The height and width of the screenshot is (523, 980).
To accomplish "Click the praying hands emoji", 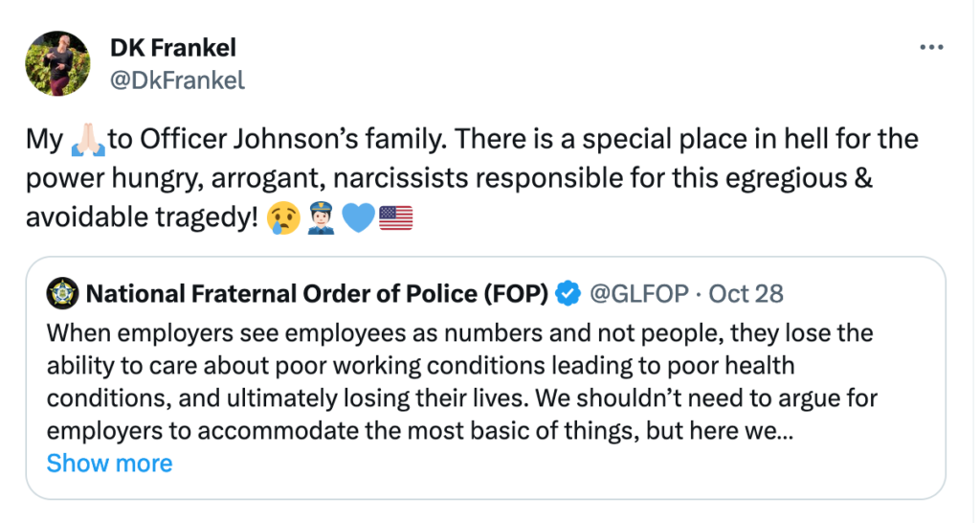I will (x=86, y=141).
